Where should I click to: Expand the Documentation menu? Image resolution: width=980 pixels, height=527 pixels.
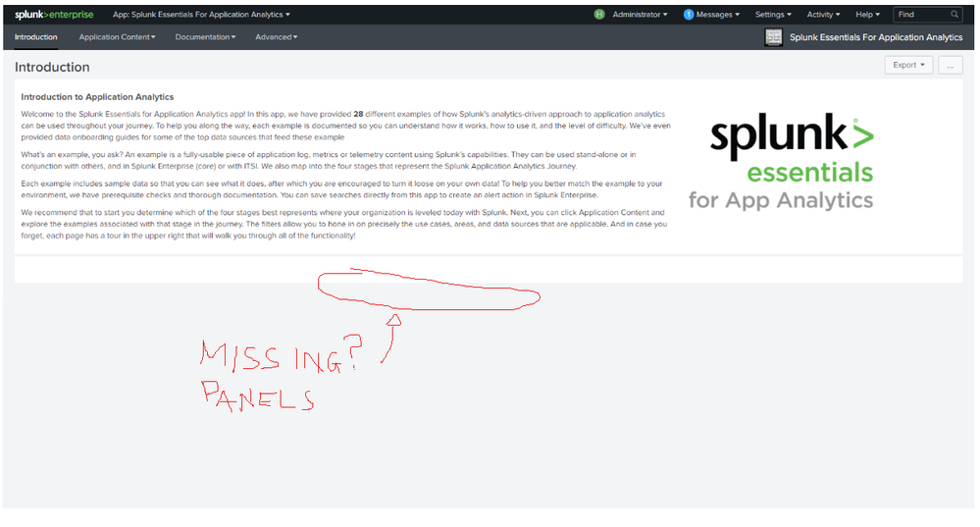[x=206, y=37]
